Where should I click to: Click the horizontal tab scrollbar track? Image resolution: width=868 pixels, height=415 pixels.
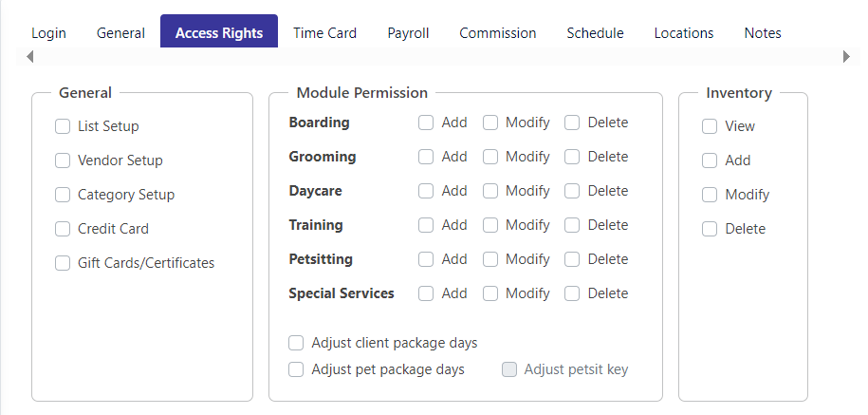(438, 57)
